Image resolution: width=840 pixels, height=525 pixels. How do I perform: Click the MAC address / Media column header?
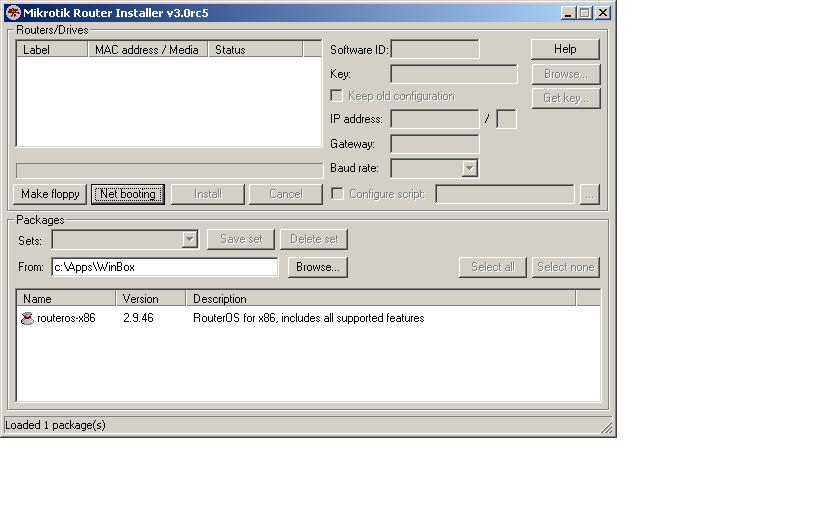click(148, 50)
